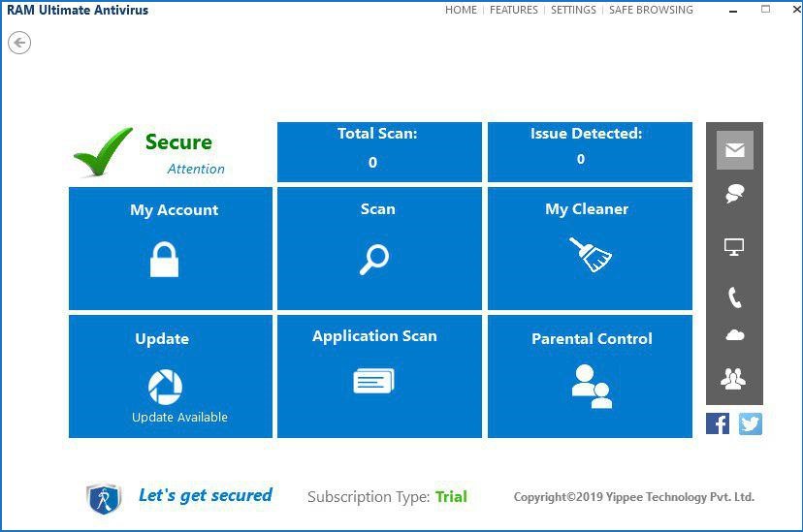Click the Application Scan cards icon
The height and width of the screenshot is (532, 803).
(x=373, y=381)
